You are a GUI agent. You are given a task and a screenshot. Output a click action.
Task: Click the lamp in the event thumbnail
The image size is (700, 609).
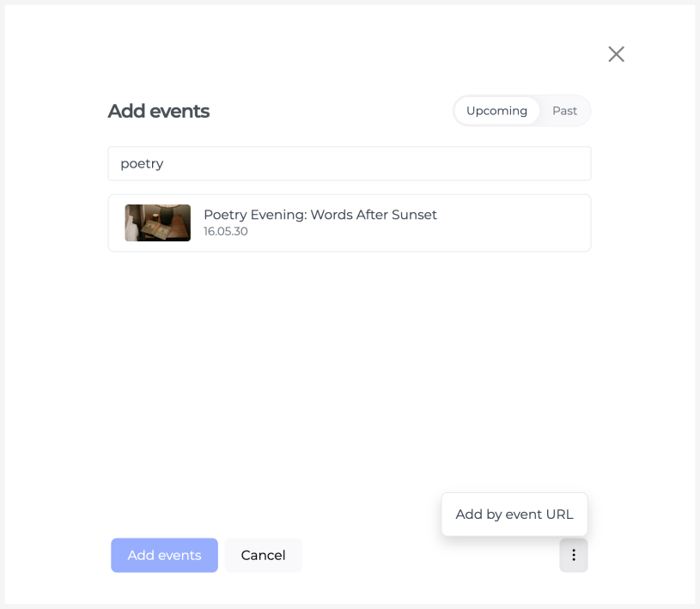point(167,213)
